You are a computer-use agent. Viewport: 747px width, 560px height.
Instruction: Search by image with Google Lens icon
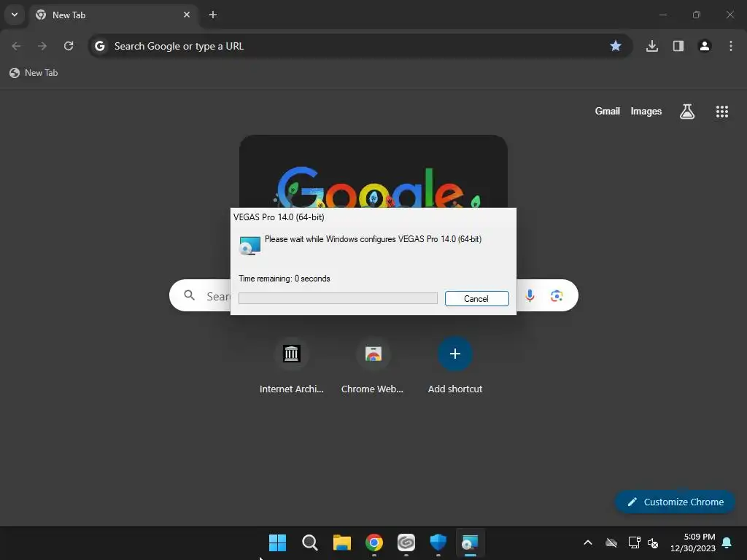click(557, 296)
